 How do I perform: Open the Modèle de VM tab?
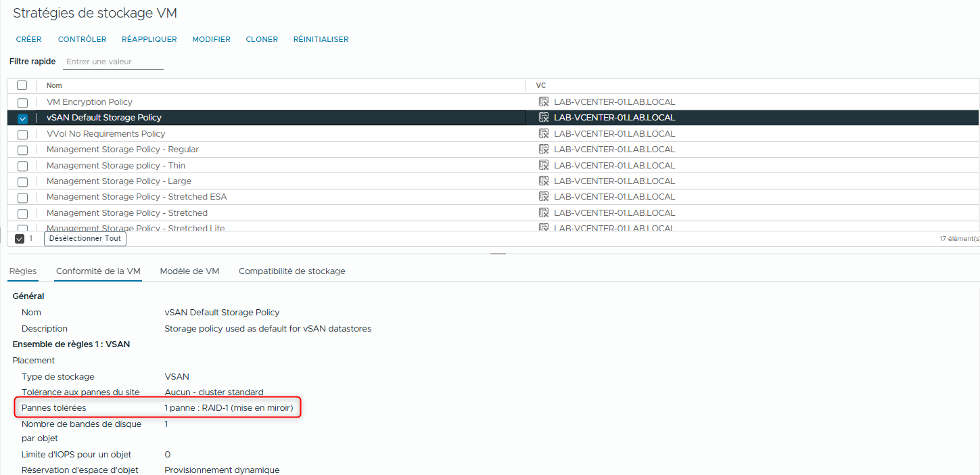[x=189, y=270]
